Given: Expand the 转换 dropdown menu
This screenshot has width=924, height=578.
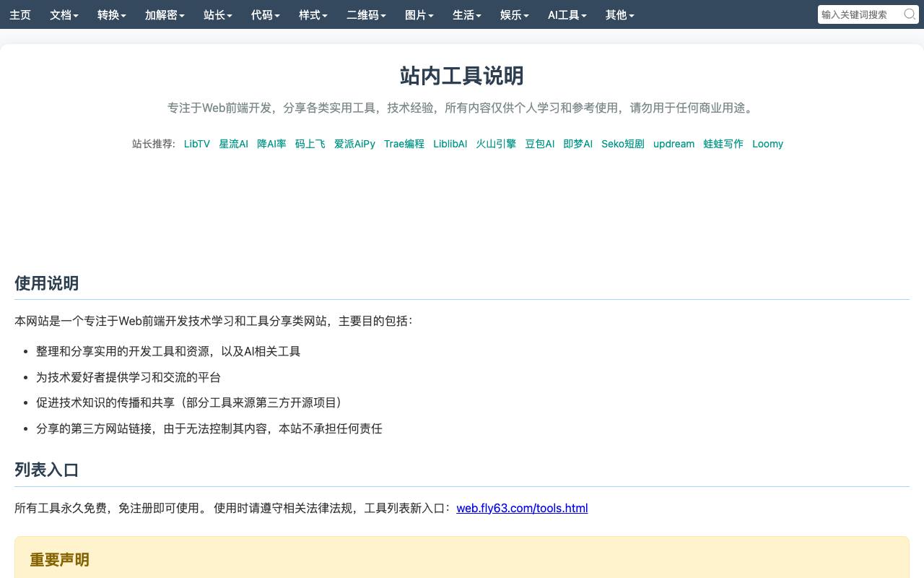Looking at the screenshot, I should tap(112, 14).
